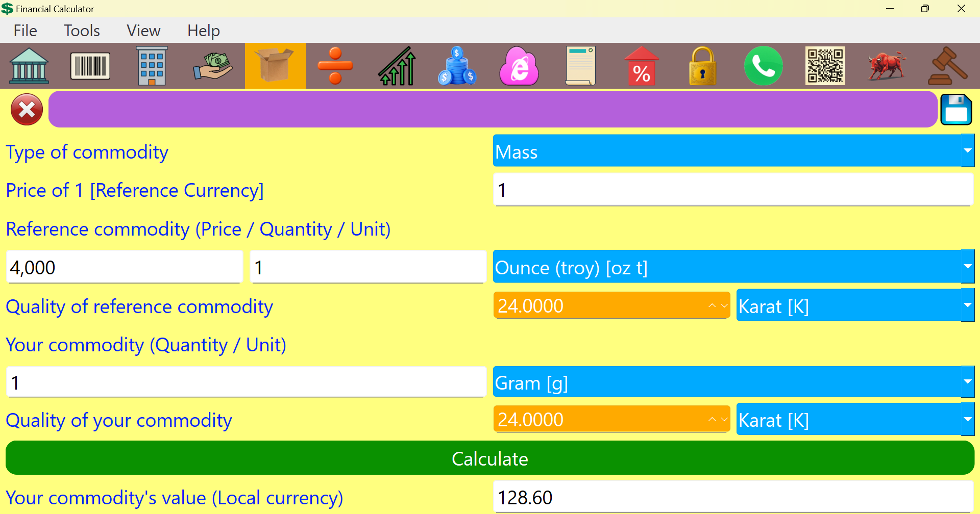This screenshot has width=980, height=514.
Task: Open the Tools menu
Action: 82,31
